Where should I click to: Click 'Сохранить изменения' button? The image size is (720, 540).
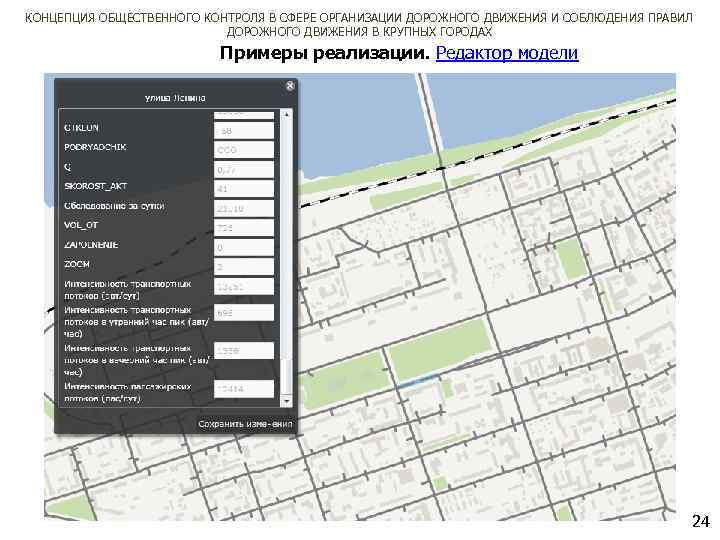245,424
